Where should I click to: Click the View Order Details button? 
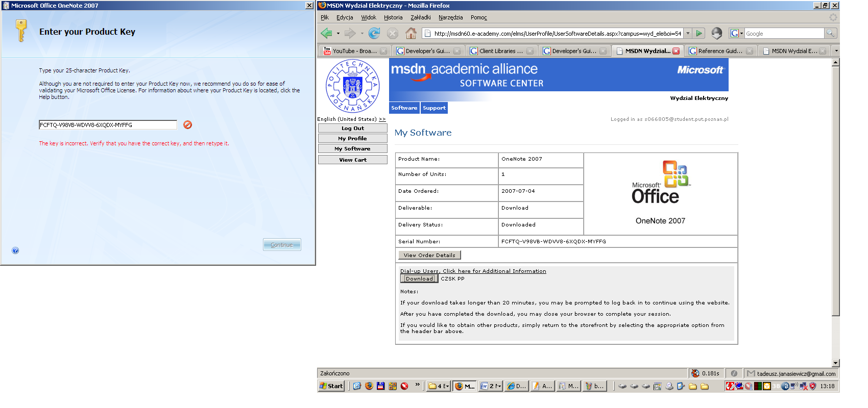tap(429, 255)
